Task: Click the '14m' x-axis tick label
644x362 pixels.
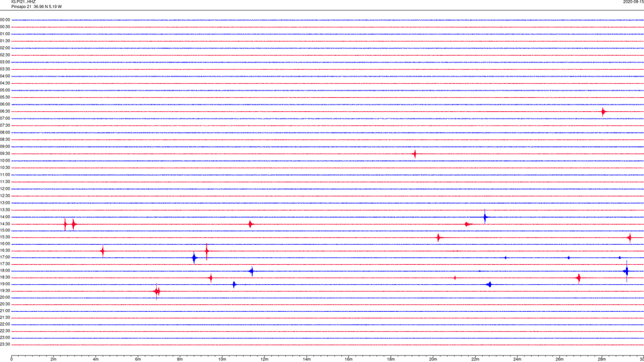Action: pyautogui.click(x=307, y=359)
